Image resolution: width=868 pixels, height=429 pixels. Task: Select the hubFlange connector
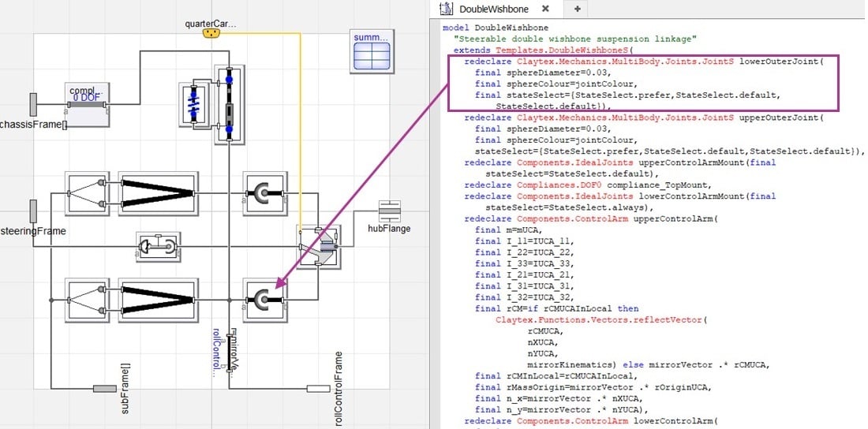[390, 211]
